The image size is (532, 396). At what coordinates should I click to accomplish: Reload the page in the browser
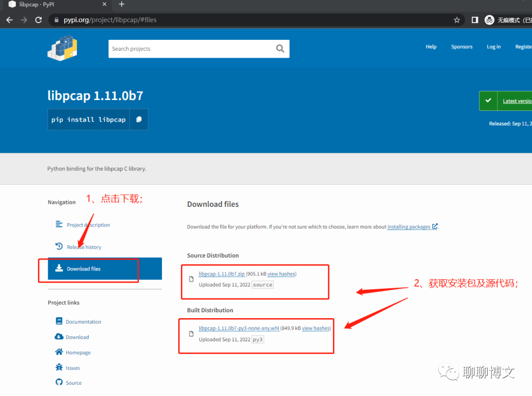[x=38, y=20]
